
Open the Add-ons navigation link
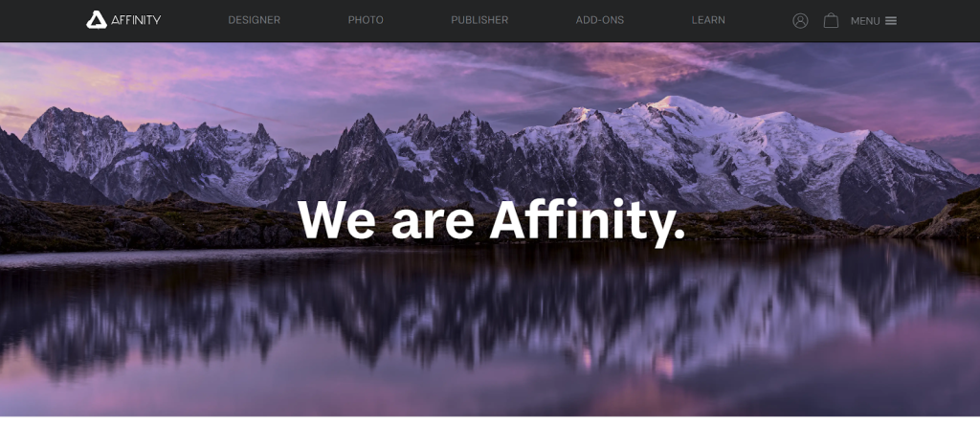click(x=599, y=20)
